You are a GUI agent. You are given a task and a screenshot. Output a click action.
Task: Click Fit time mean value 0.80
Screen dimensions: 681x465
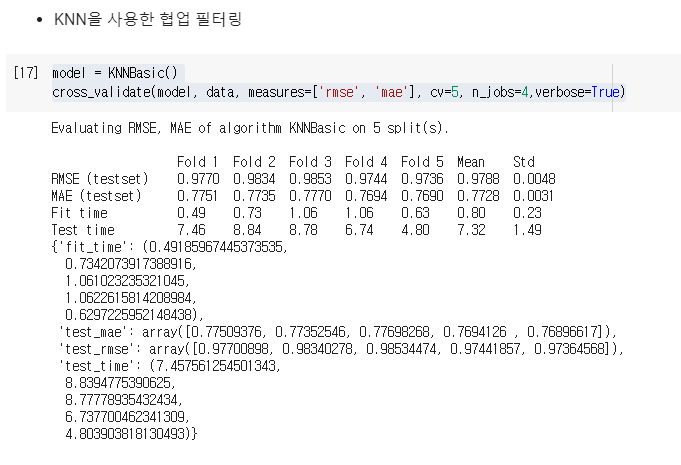[x=471, y=213]
